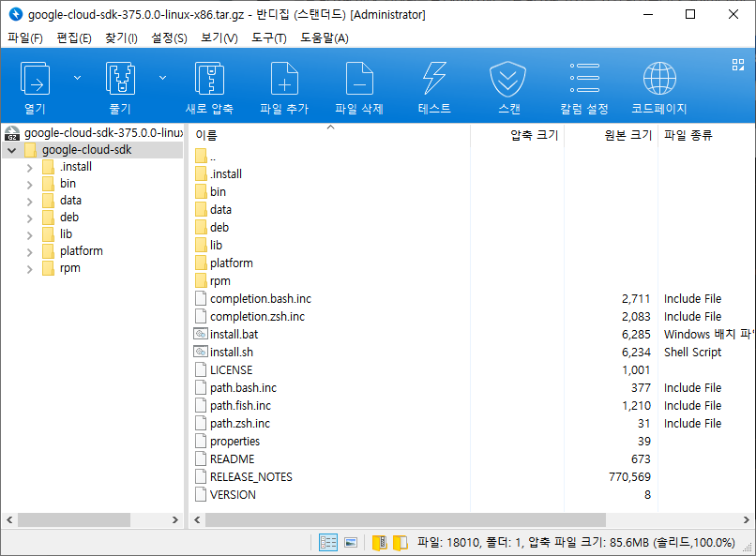Image resolution: width=756 pixels, height=556 pixels.
Task: Click left arrow of tree pane scrollbar
Action: [x=9, y=519]
